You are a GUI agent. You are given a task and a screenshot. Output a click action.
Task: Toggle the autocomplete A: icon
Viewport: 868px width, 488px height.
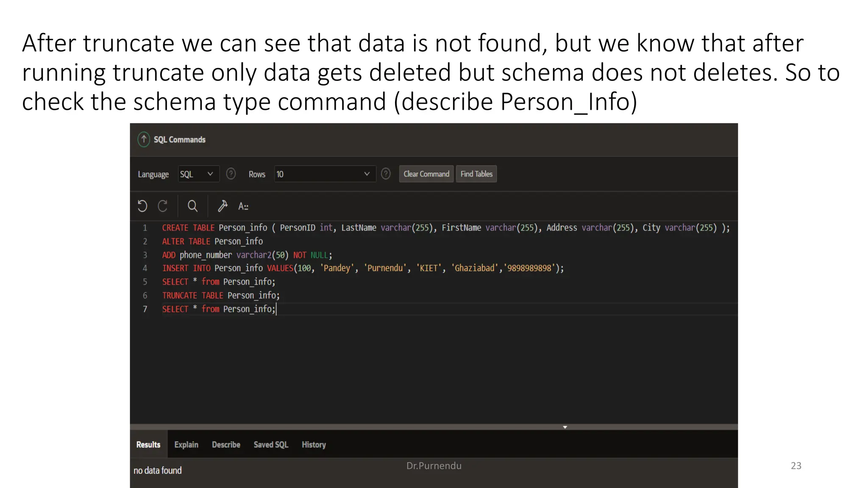[x=243, y=206]
